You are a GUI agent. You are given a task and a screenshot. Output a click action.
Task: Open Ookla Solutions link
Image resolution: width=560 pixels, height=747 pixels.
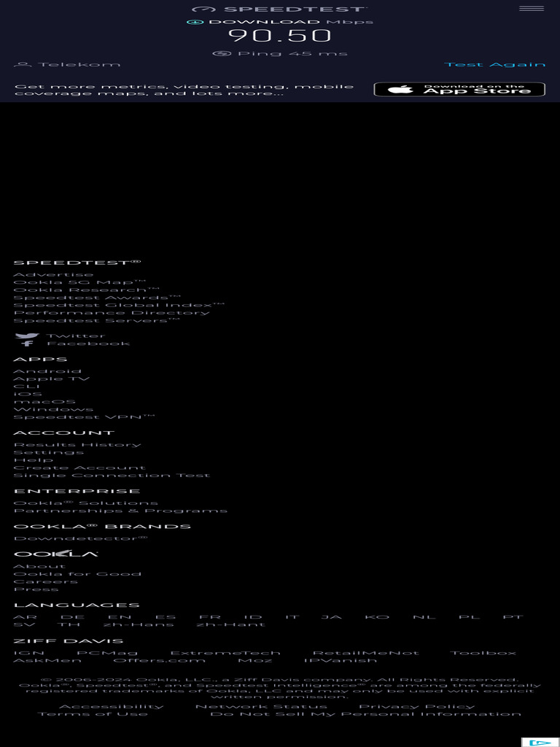pos(86,503)
